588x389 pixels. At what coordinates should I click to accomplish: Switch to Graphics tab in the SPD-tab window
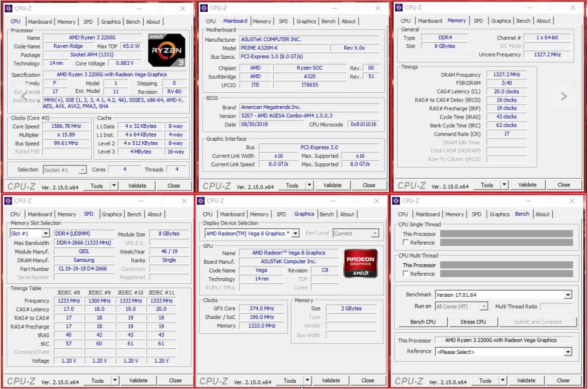click(x=111, y=214)
